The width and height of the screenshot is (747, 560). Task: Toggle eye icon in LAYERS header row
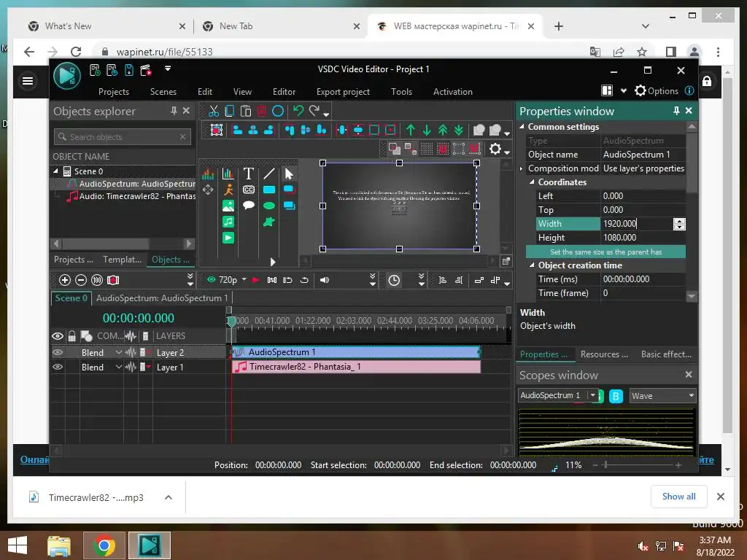point(58,336)
